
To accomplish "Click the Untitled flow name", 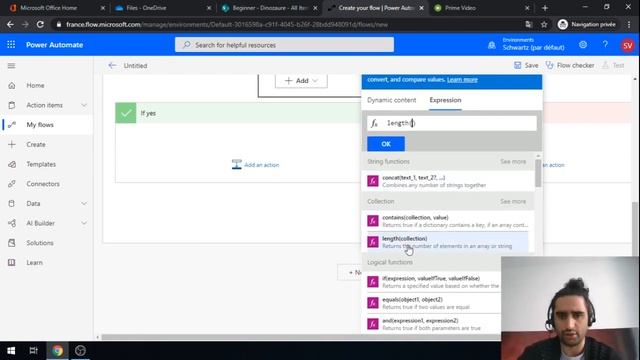I will point(136,66).
